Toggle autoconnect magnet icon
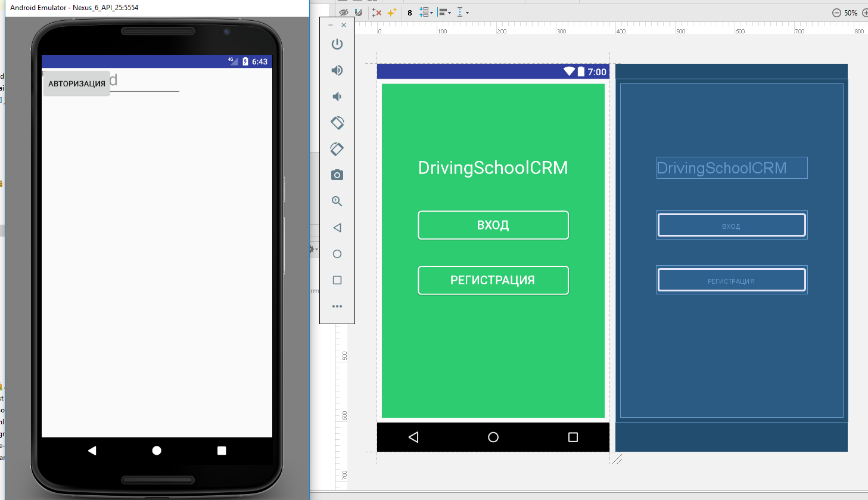This screenshot has height=500, width=868. (358, 12)
